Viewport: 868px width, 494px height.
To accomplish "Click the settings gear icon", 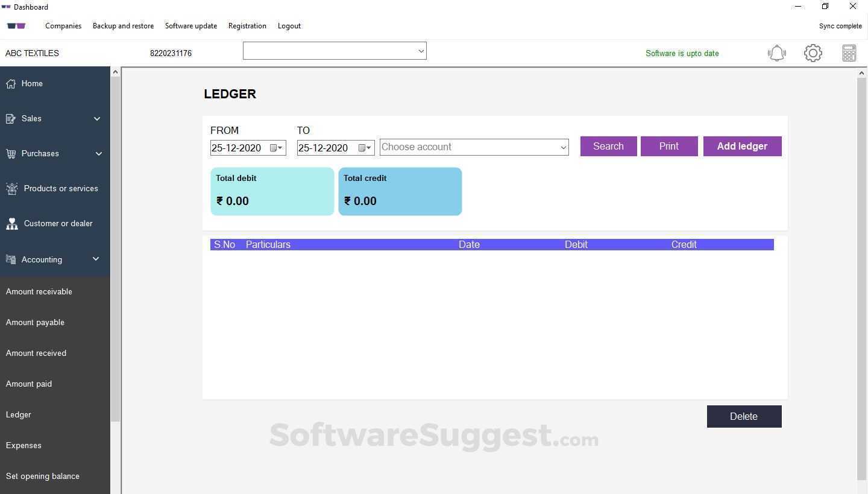I will pos(813,53).
